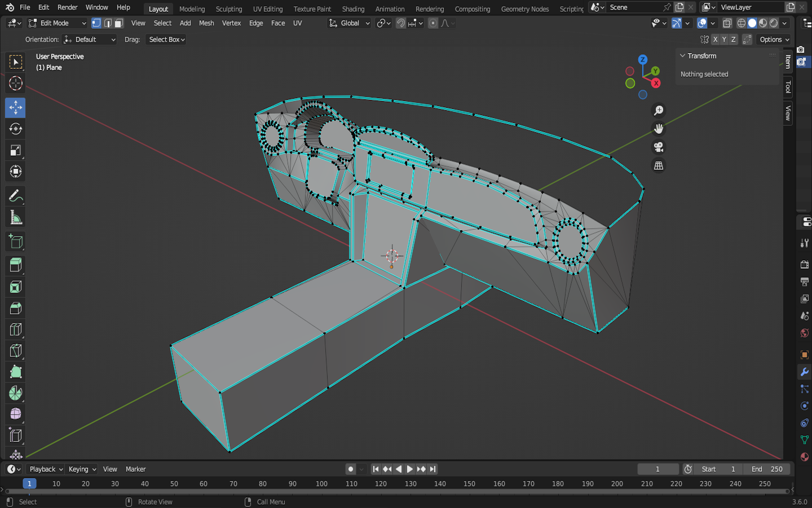Open the Modifier properties wrench tab
Screen dimensions: 812x508
(x=804, y=372)
